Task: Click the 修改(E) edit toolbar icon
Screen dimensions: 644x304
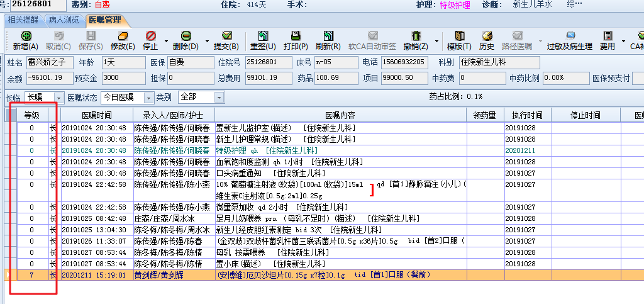Action: (x=123, y=36)
